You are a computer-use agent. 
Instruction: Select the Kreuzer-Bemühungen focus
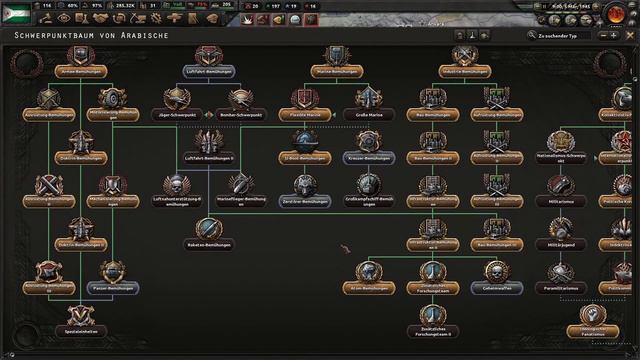[369, 158]
